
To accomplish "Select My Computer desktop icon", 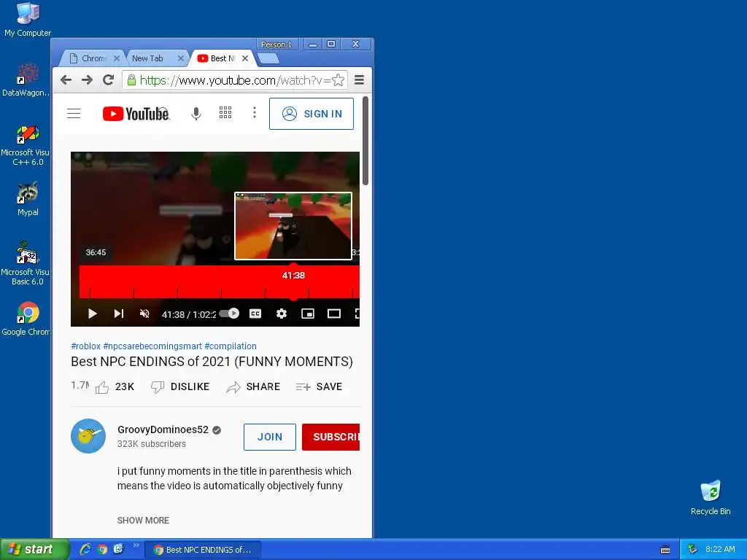I will [28, 19].
